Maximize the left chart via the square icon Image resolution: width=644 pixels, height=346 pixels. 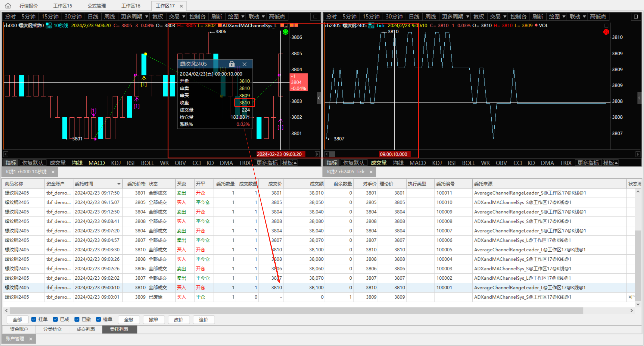click(x=315, y=17)
